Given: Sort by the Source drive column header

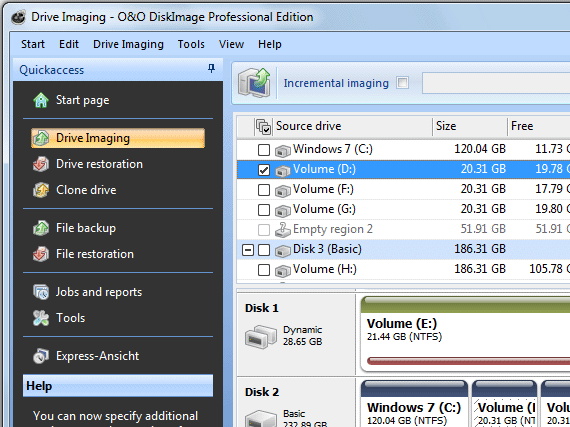Looking at the screenshot, I should click(x=308, y=126).
